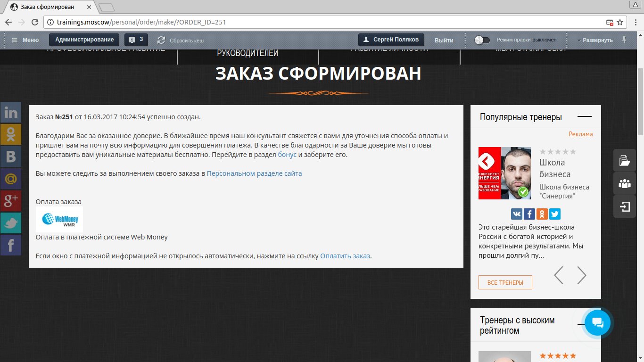Click Сбросить кеш to reset cache
This screenshot has height=362, width=644.
pos(181,40)
